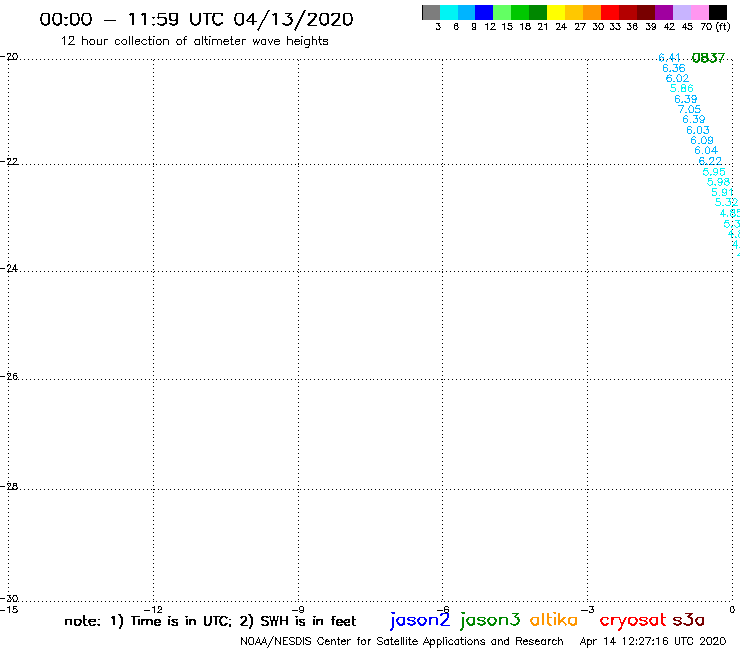Select the note 'Time is in UTC; SWH is in feet'
The height and width of the screenshot is (650, 740).
210,621
